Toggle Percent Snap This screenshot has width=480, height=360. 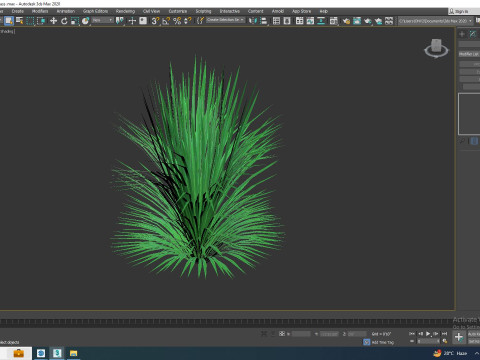(x=177, y=21)
